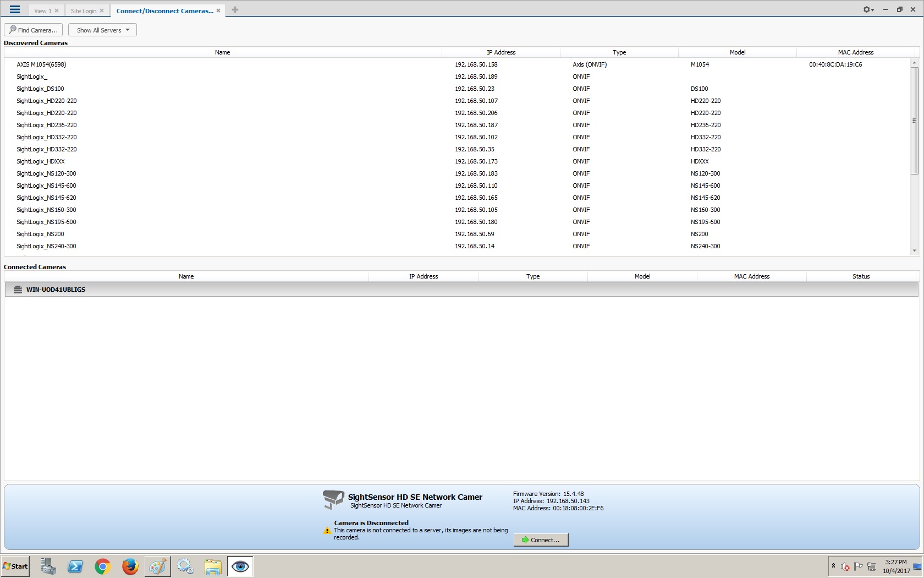Select SightLogix_HD220-220 at 192.168.50.107
The height and width of the screenshot is (578, 924).
[457, 101]
